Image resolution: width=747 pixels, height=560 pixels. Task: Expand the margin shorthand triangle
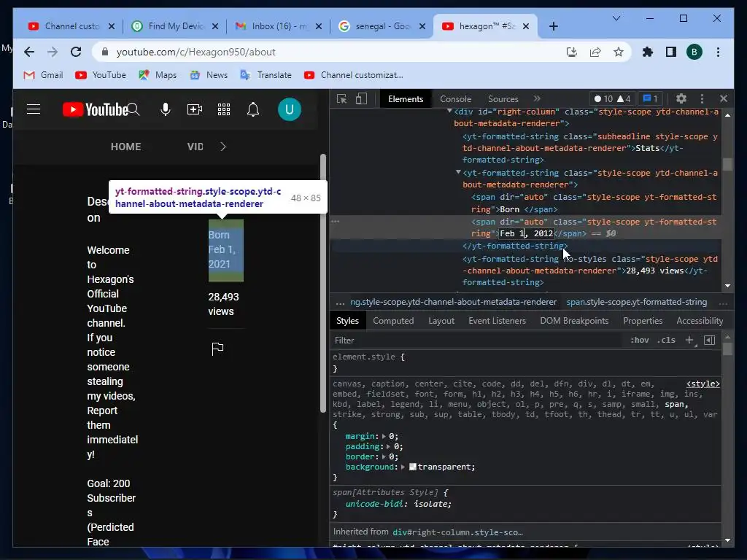tap(384, 436)
